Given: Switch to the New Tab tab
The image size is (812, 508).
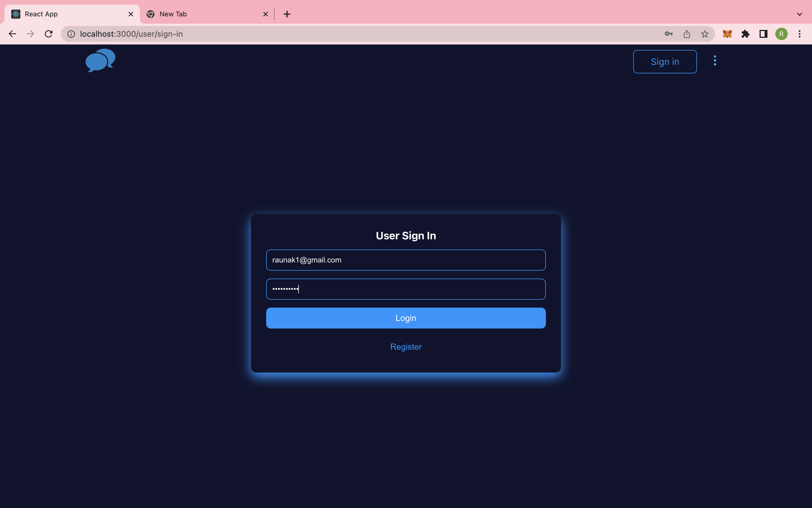Looking at the screenshot, I should tap(207, 14).
